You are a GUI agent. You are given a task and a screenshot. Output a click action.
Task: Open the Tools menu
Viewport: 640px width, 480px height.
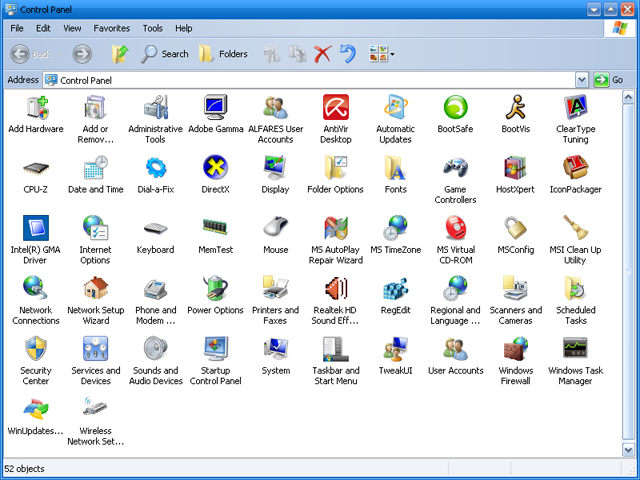click(x=153, y=28)
